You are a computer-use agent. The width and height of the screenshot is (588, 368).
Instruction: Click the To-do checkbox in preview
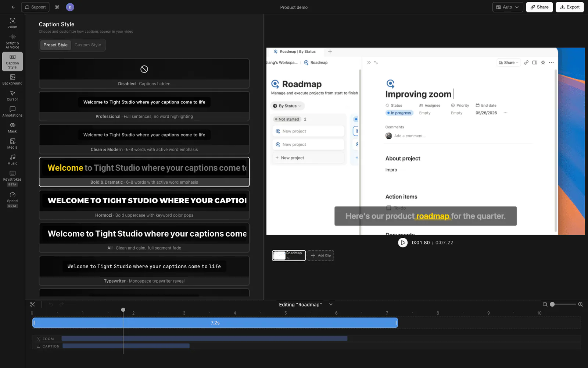tap(388, 208)
